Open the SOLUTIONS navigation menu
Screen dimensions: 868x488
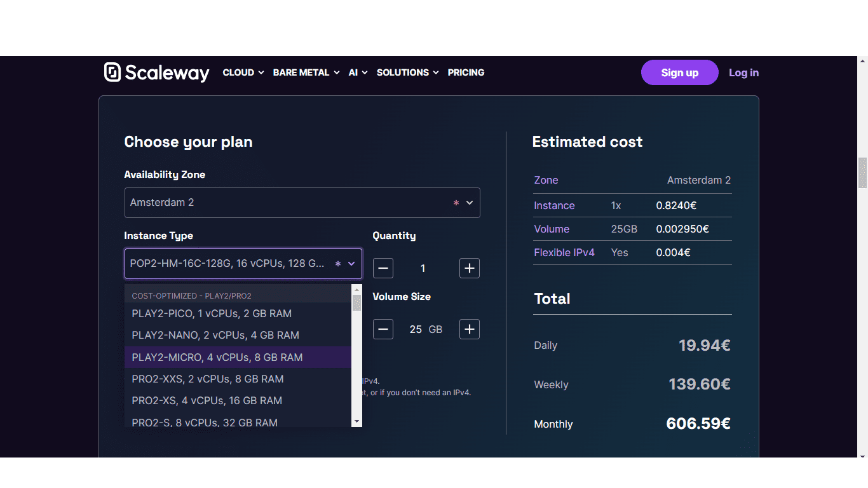408,72
